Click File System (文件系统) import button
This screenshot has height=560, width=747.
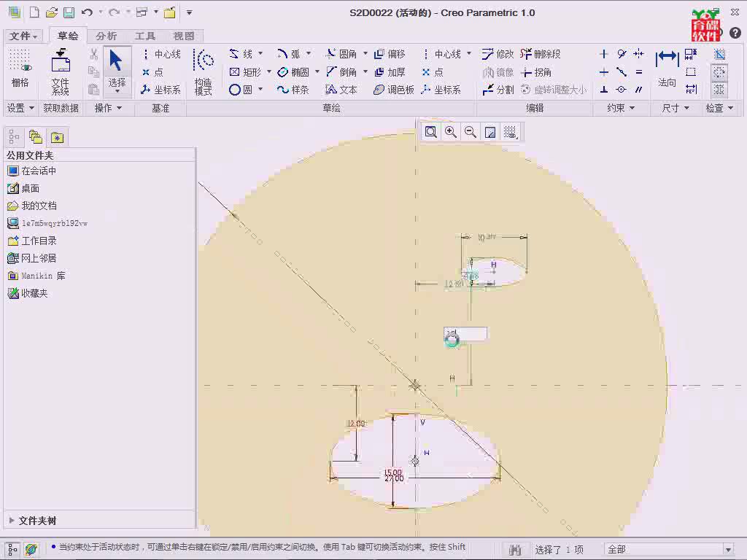pyautogui.click(x=60, y=71)
